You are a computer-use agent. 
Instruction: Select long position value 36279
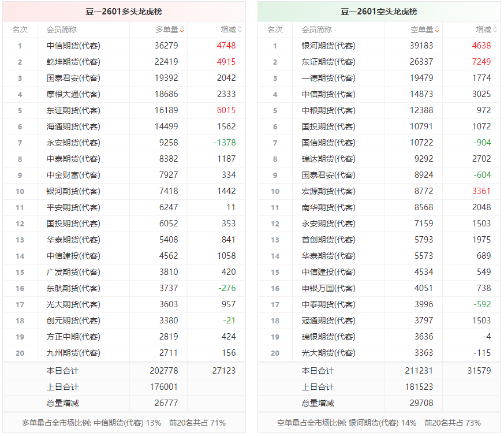[166, 46]
